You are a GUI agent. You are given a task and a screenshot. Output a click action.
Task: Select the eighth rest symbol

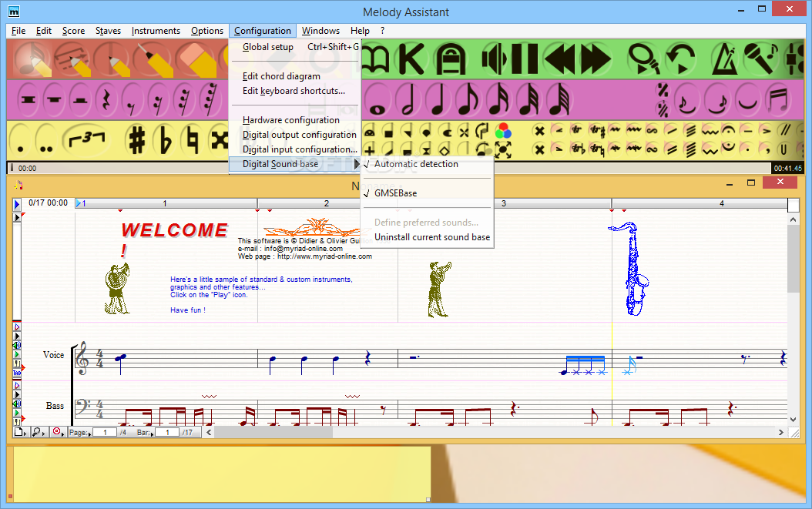(132, 99)
